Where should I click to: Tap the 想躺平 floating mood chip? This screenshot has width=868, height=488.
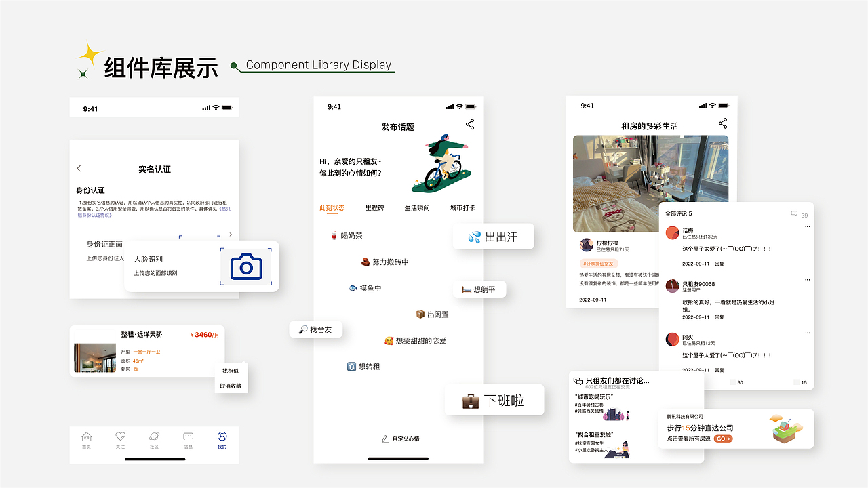point(479,289)
